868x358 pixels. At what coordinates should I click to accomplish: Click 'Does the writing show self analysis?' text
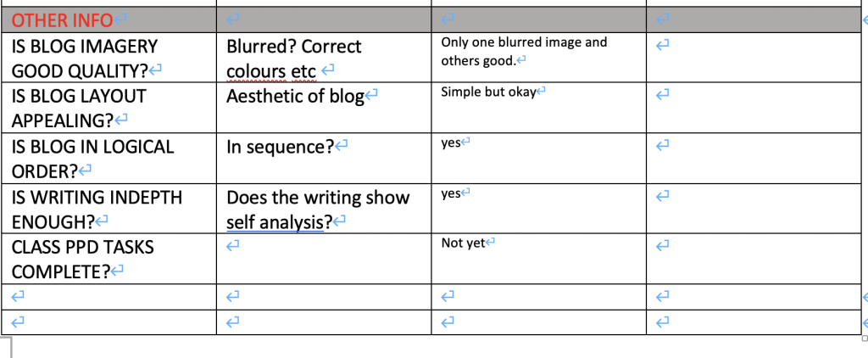[x=317, y=198]
